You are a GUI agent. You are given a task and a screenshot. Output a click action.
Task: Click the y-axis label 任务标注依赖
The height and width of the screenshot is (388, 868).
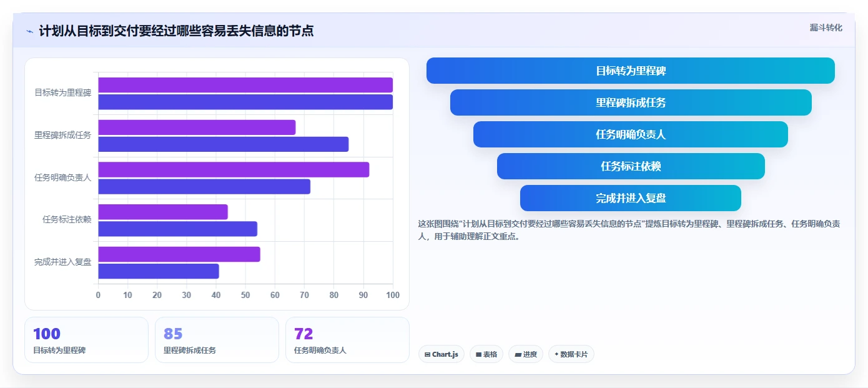(x=67, y=220)
